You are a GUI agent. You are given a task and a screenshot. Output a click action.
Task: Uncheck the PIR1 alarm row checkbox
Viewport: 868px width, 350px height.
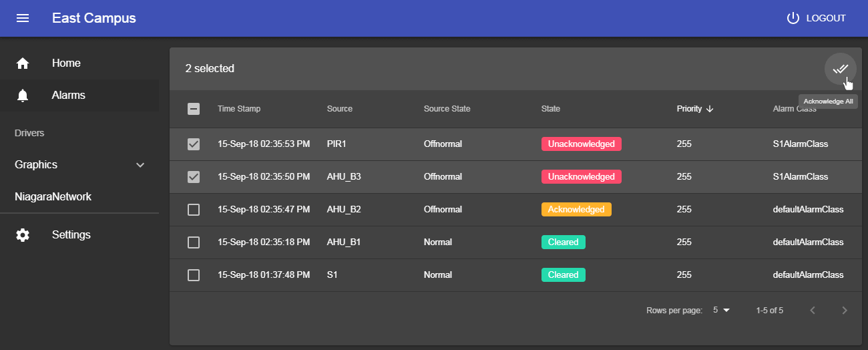pyautogui.click(x=194, y=144)
